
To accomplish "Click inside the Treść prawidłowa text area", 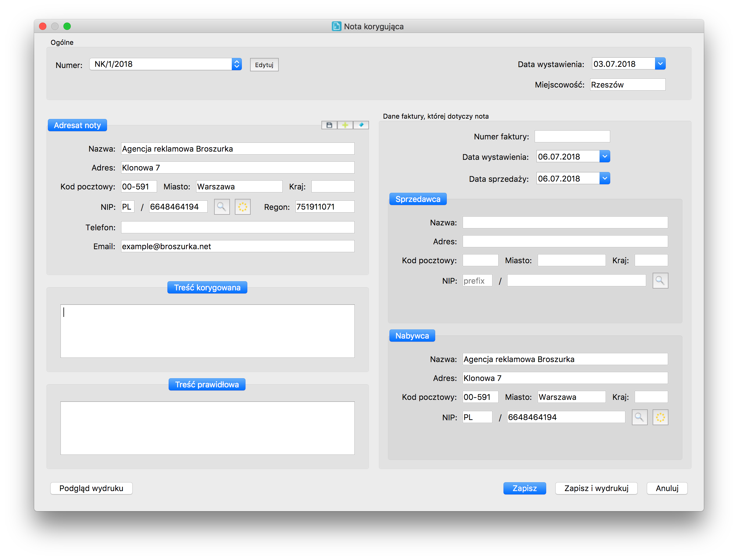I will pyautogui.click(x=207, y=428).
